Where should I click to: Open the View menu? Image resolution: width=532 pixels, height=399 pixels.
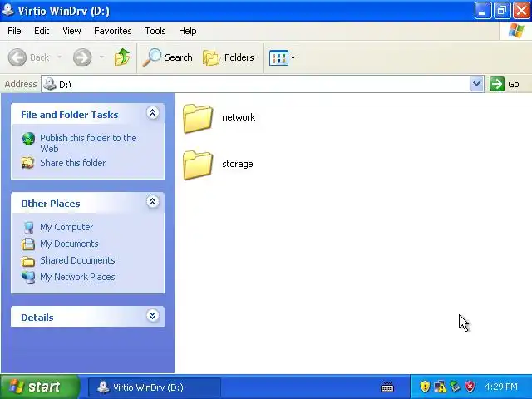tap(71, 31)
